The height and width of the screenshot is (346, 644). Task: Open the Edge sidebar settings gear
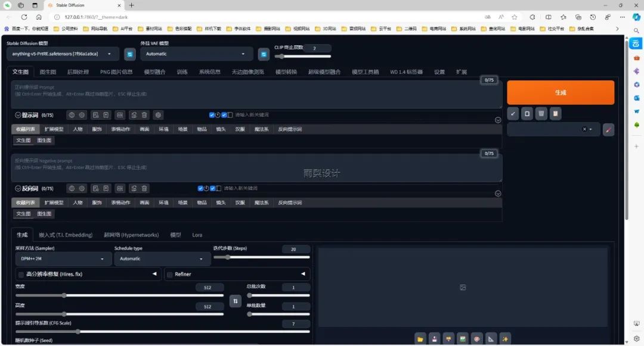636,339
